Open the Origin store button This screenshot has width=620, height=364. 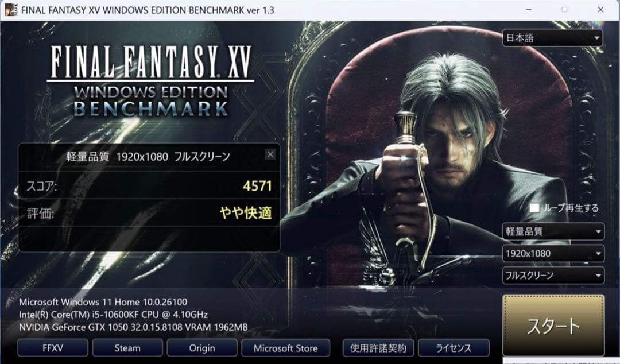[x=202, y=348]
